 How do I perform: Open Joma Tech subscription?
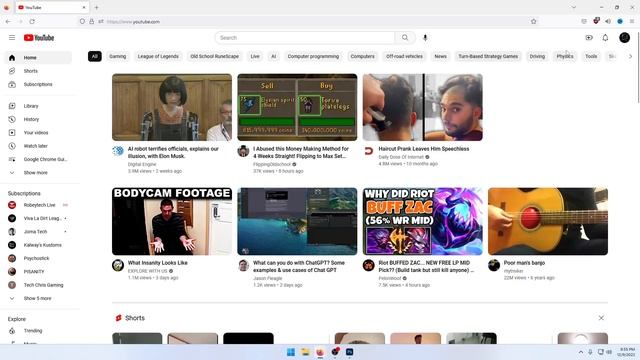tap(38, 231)
